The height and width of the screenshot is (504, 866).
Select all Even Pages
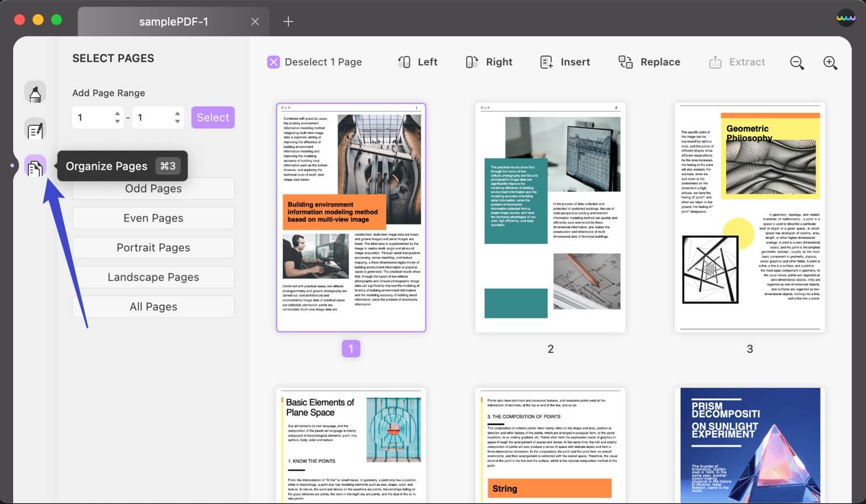click(x=153, y=217)
